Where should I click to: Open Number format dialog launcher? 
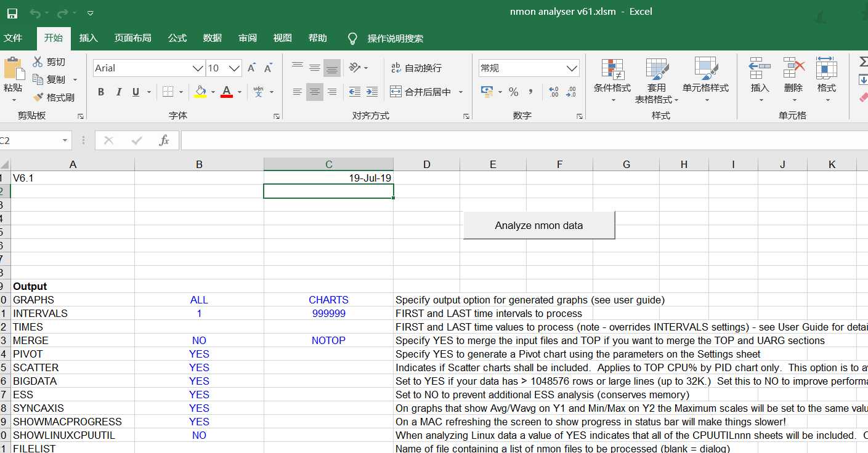click(x=580, y=116)
